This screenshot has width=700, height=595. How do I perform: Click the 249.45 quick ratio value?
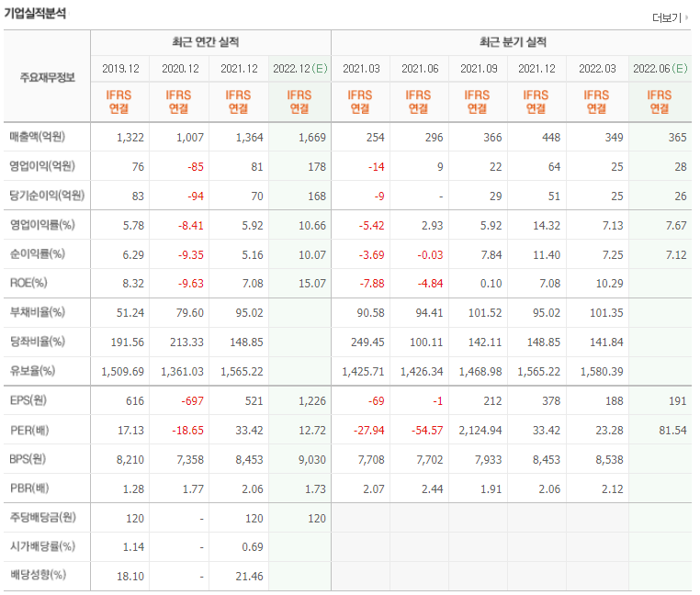tap(367, 342)
